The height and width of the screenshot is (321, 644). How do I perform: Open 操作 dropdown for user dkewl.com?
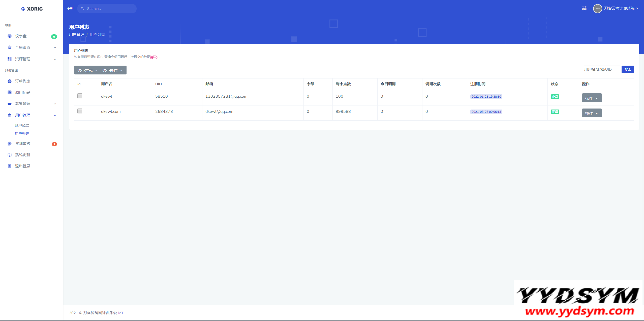pos(591,113)
